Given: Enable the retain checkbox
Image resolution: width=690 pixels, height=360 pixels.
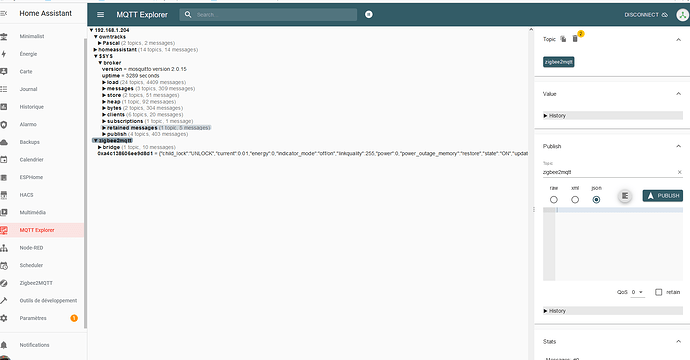Looking at the screenshot, I should 658,292.
